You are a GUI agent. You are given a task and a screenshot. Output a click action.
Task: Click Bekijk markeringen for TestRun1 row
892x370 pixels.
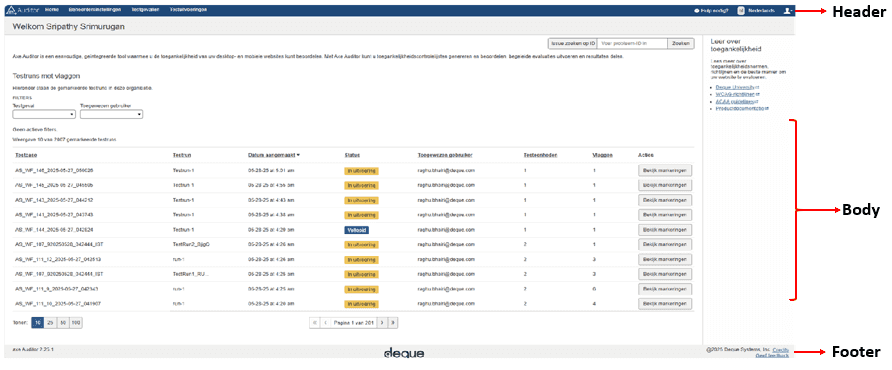pos(665,274)
